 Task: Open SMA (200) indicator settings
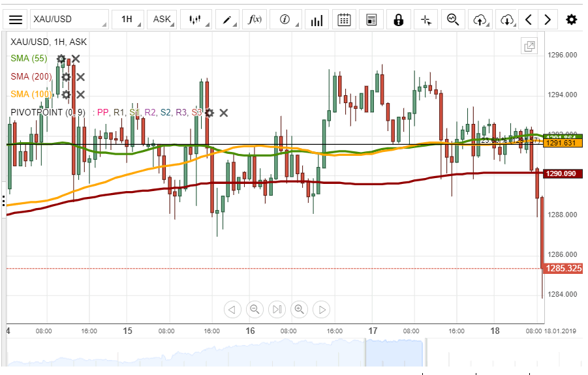pos(66,77)
